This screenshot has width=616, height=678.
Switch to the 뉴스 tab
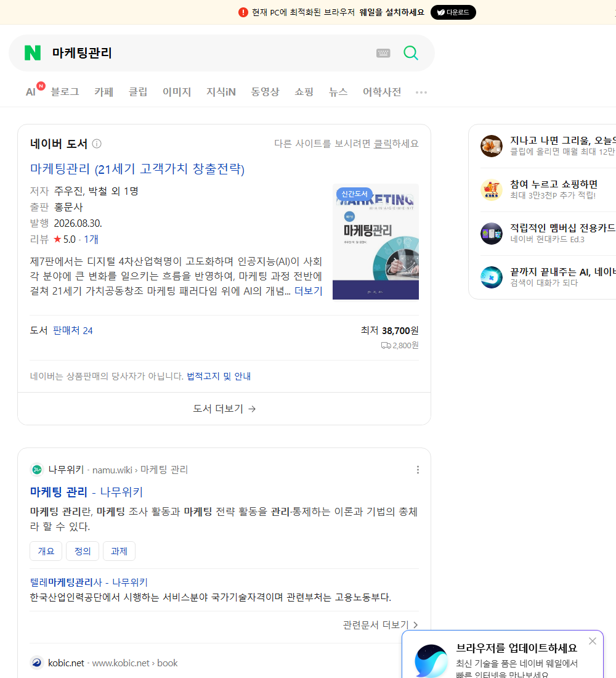pos(338,92)
